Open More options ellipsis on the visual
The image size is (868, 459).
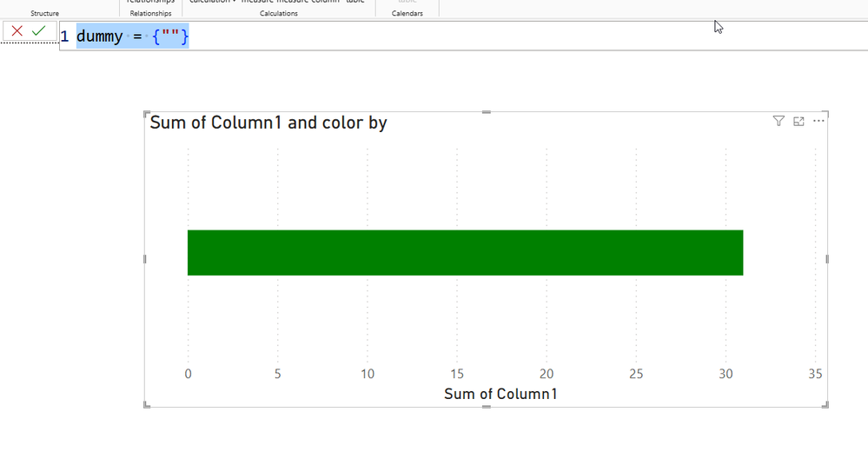(x=818, y=121)
